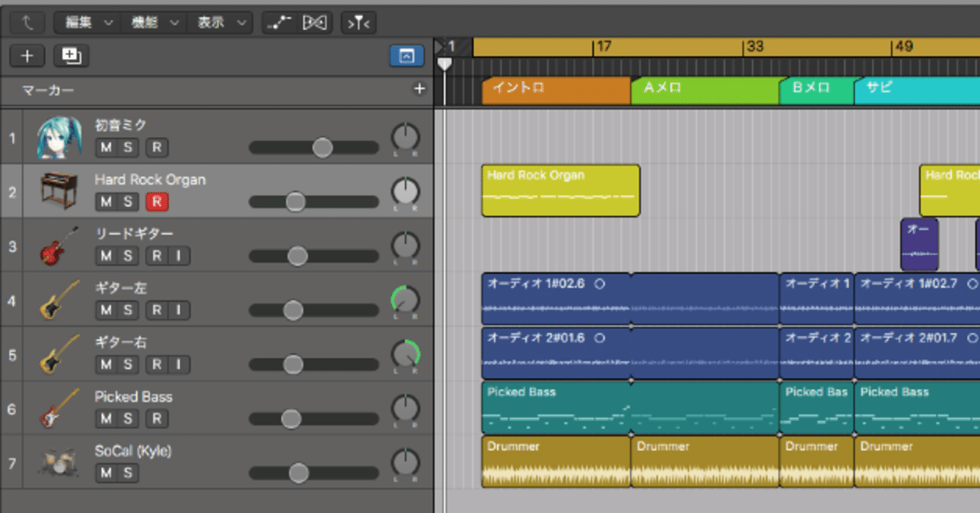Click the catch playhead icon

point(358,23)
